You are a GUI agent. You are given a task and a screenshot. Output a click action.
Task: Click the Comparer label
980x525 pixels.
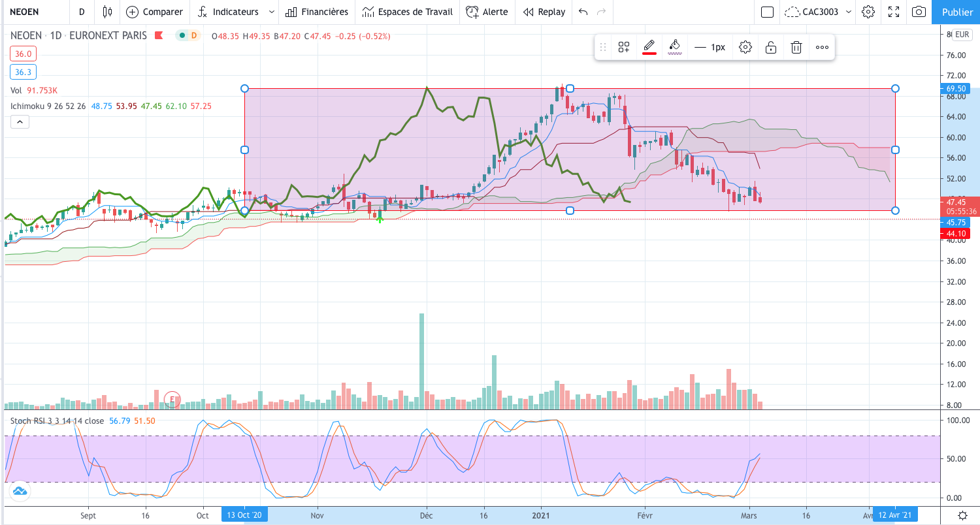163,12
